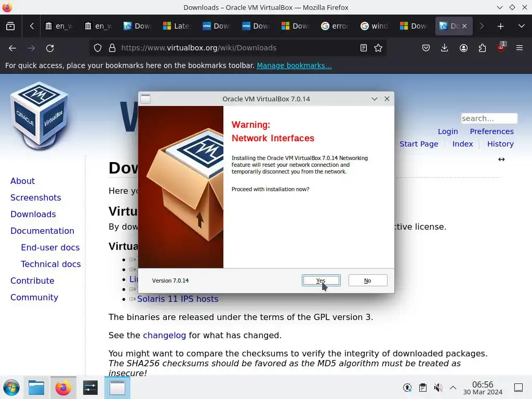532x399 pixels.
Task: Switch to the first 'en_w' tab
Action: (x=59, y=26)
